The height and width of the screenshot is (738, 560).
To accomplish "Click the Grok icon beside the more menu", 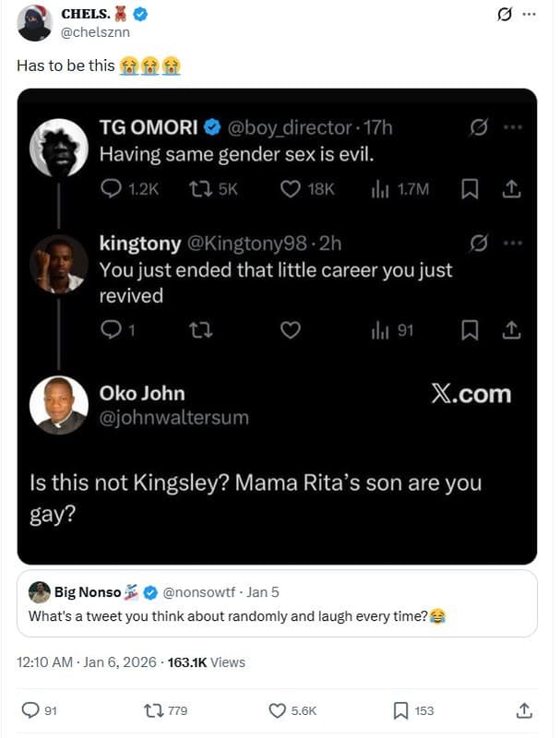I will 504,14.
